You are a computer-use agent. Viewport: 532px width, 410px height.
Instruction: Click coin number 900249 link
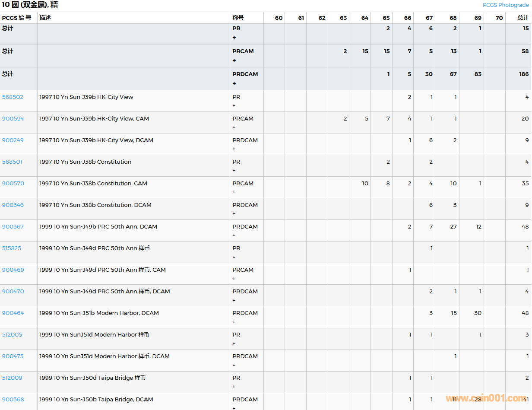point(13,140)
